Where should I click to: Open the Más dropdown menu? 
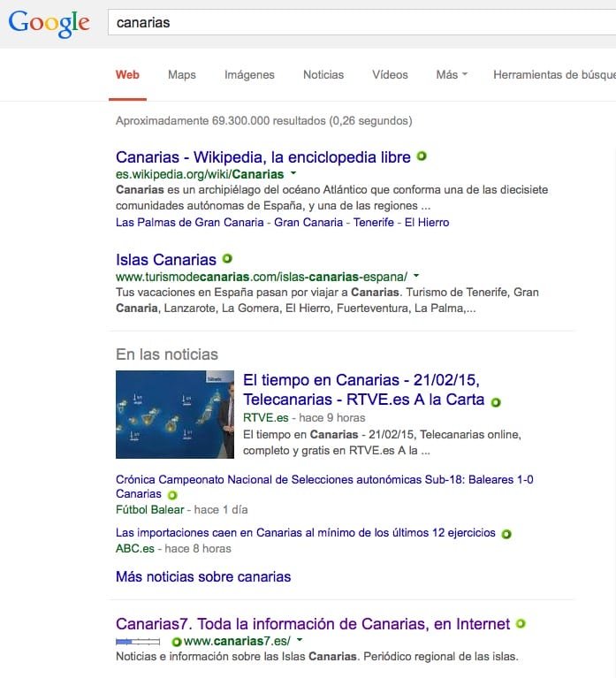pos(452,75)
